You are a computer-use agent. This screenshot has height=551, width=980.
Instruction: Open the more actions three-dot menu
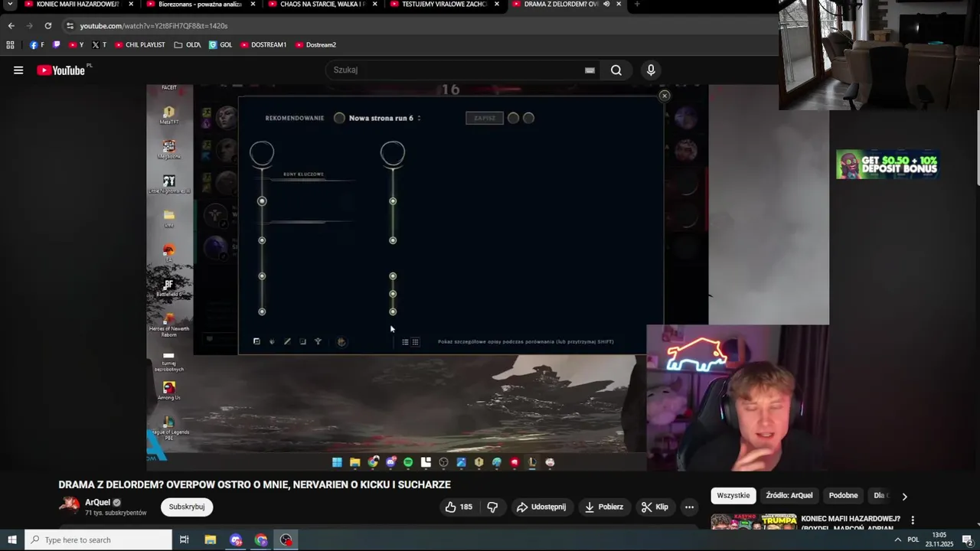click(689, 507)
